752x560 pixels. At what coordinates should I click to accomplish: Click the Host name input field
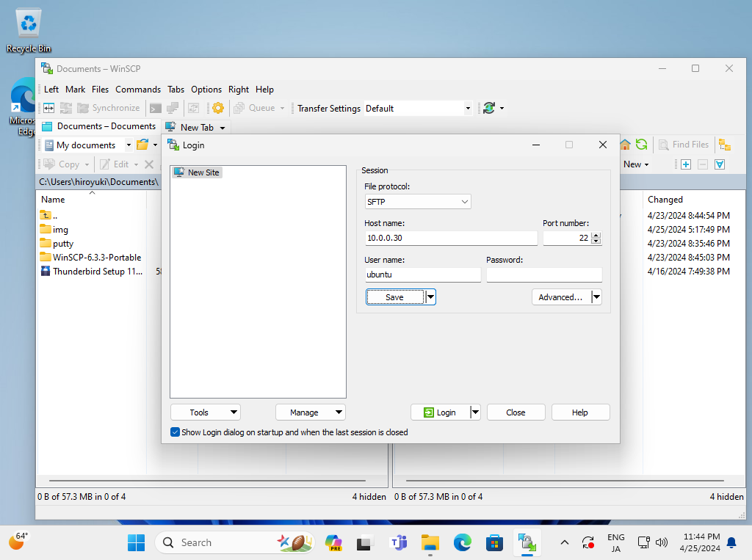pyautogui.click(x=451, y=239)
